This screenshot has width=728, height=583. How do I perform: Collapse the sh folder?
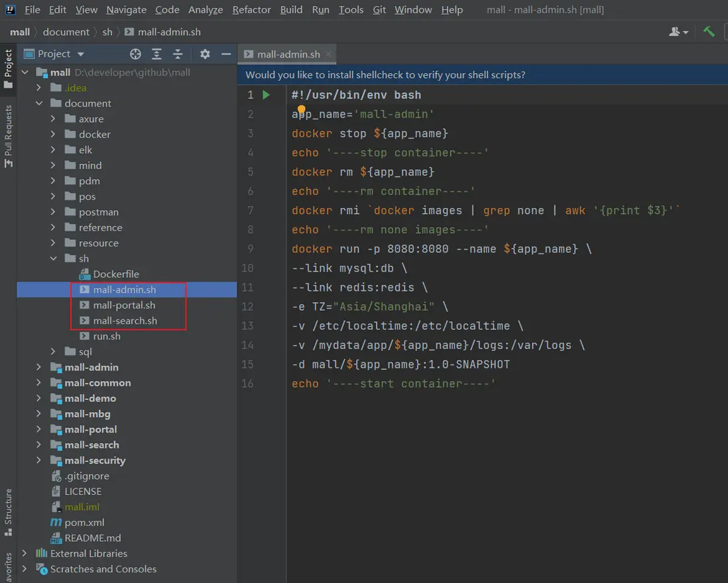(54, 258)
